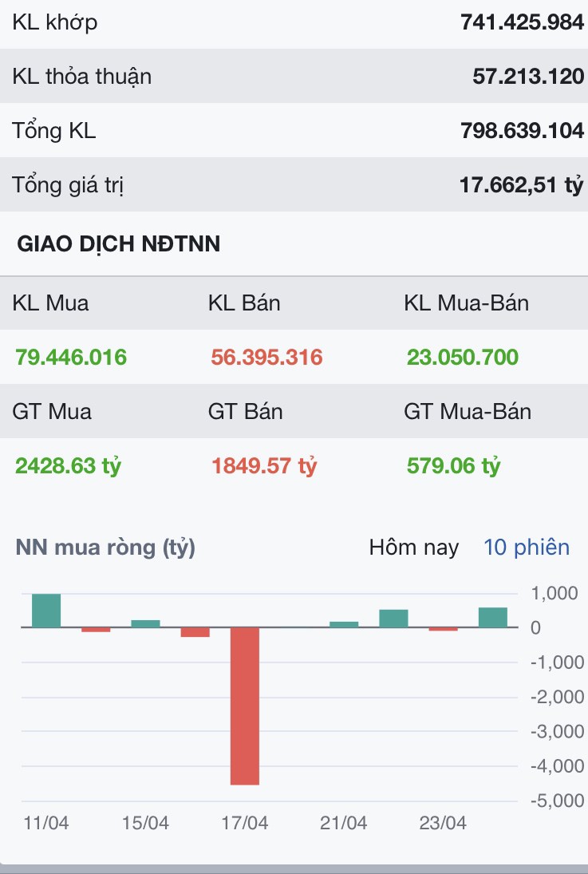Select the -4,000 y-axis label

click(x=558, y=766)
